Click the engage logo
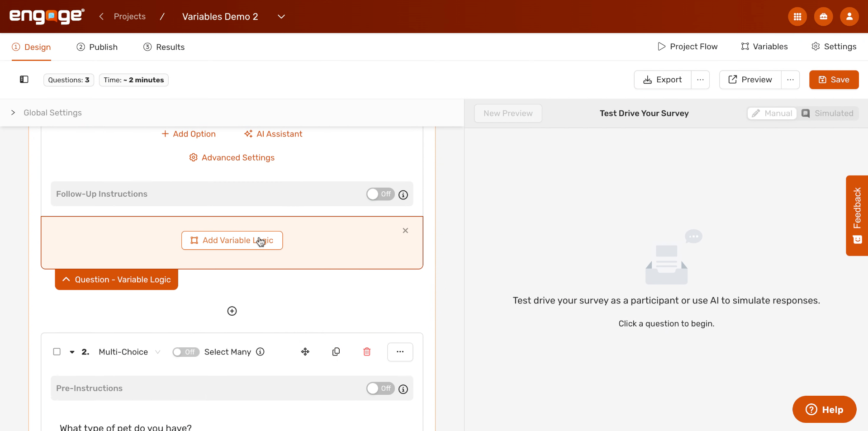This screenshot has width=868, height=431. point(47,16)
